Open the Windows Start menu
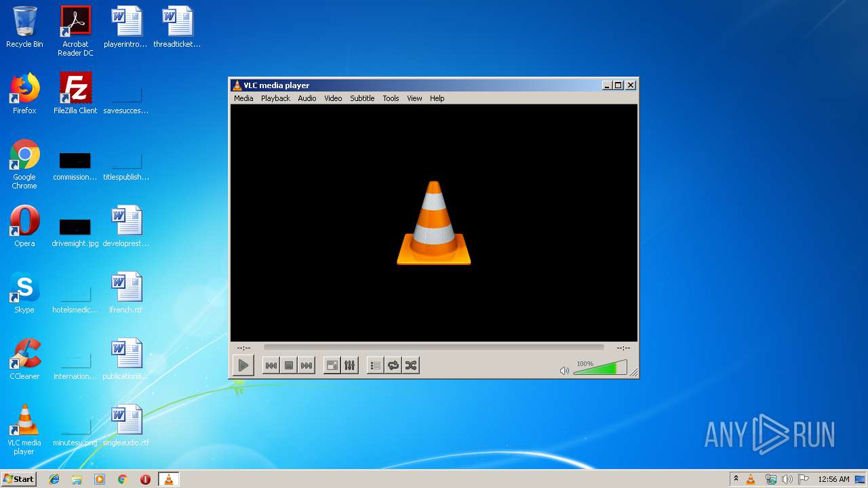 (x=19, y=479)
